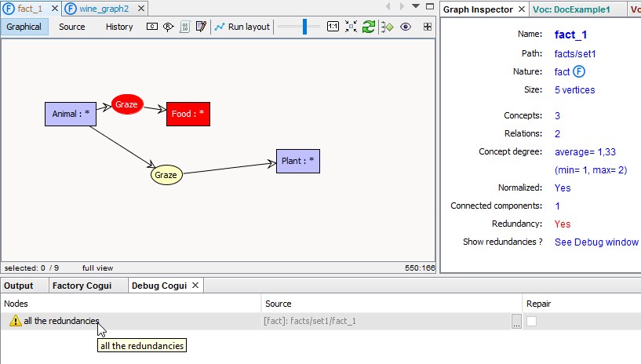
Task: Toggle the eye visibility icon in the toolbar
Action: 406,27
